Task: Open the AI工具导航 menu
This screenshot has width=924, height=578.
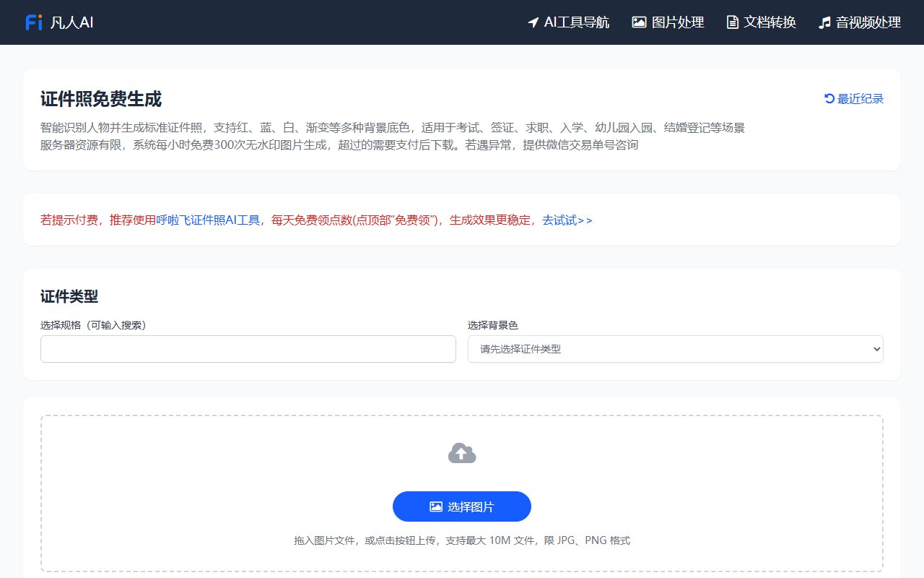Action: point(569,22)
